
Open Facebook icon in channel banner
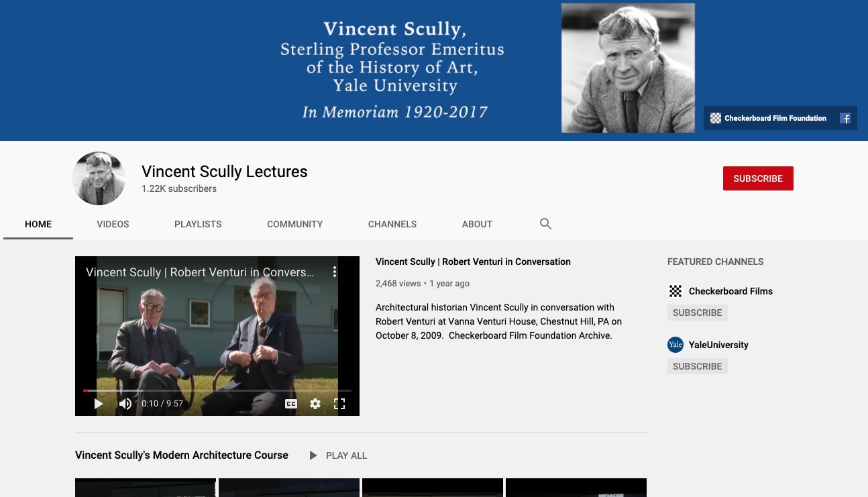pos(845,118)
